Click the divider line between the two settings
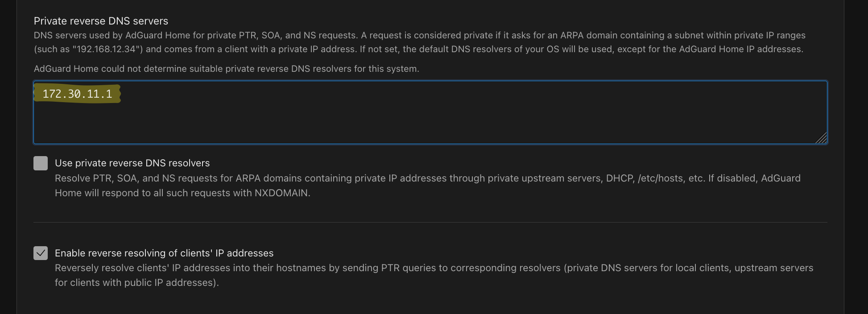The image size is (868, 314). (430, 221)
